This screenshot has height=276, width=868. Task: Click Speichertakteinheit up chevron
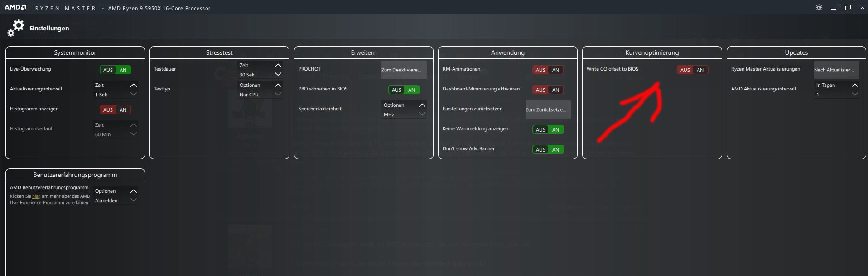[422, 105]
